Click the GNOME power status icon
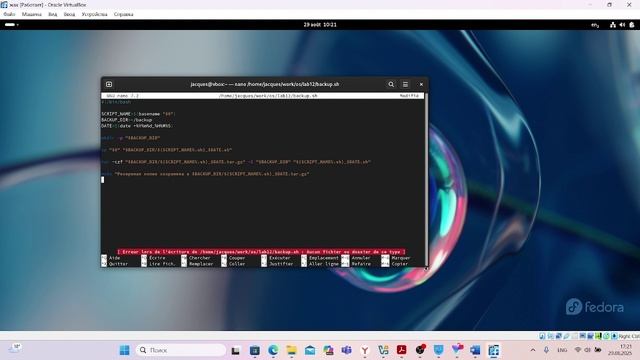 coord(631,25)
